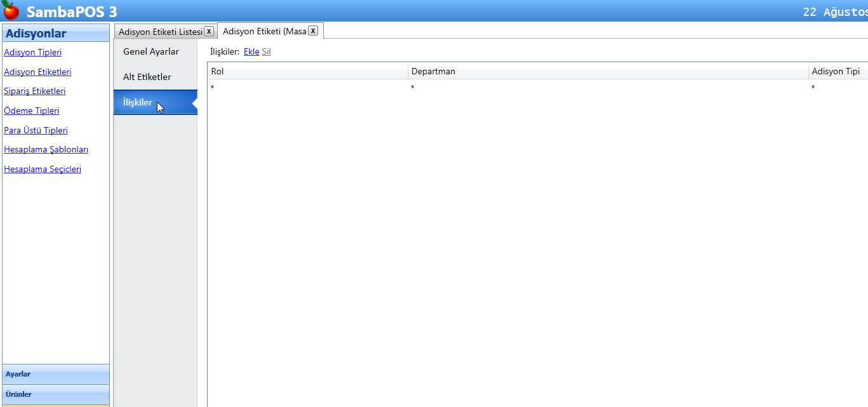
Task: Open Para Üstü Tipleri
Action: click(x=36, y=131)
